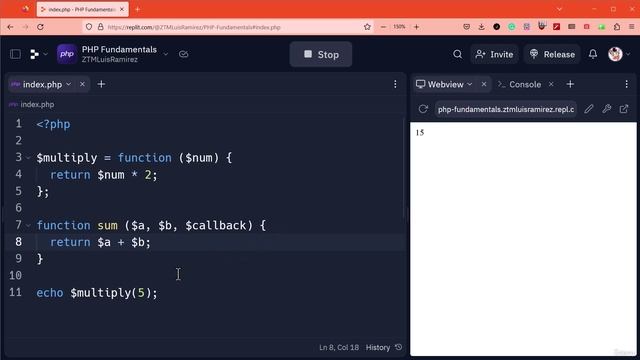
Task: Close the index.php browser tab
Action: (x=122, y=9)
